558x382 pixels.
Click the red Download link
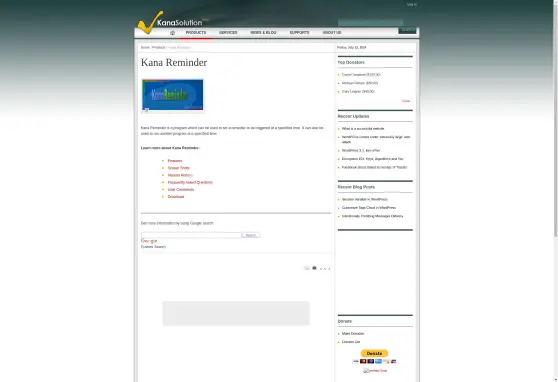pos(176,197)
